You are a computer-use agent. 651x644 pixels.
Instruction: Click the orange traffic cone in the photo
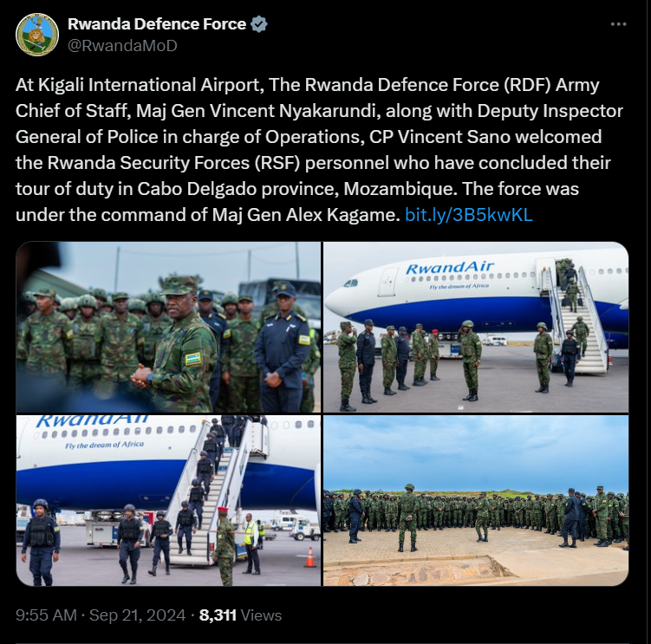[x=310, y=556]
